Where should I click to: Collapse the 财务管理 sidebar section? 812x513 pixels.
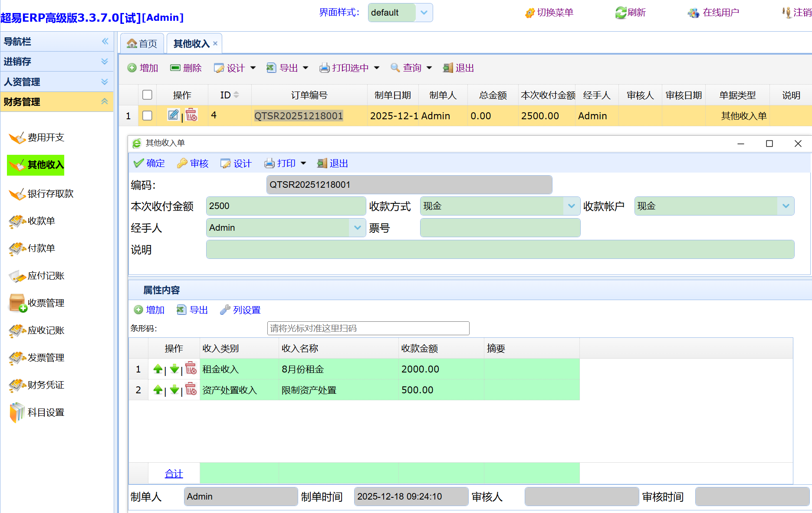(104, 101)
